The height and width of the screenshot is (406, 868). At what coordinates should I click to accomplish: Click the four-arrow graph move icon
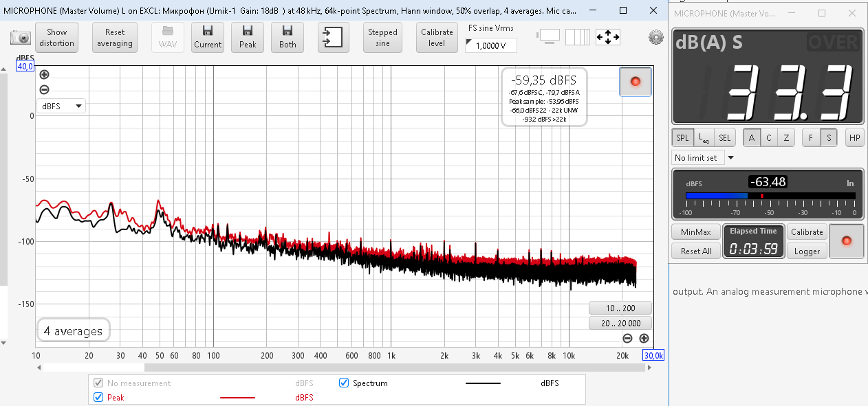(x=607, y=37)
